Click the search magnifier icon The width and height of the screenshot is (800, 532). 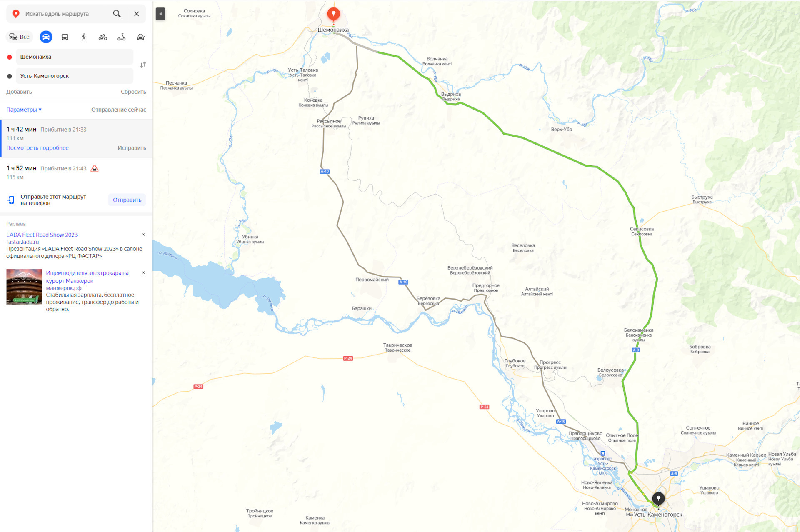[117, 14]
